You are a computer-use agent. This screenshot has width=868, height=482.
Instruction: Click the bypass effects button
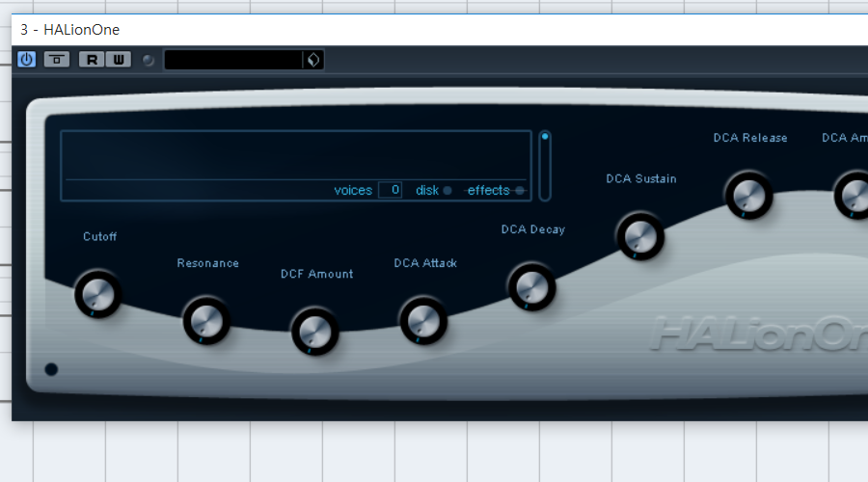(57, 59)
